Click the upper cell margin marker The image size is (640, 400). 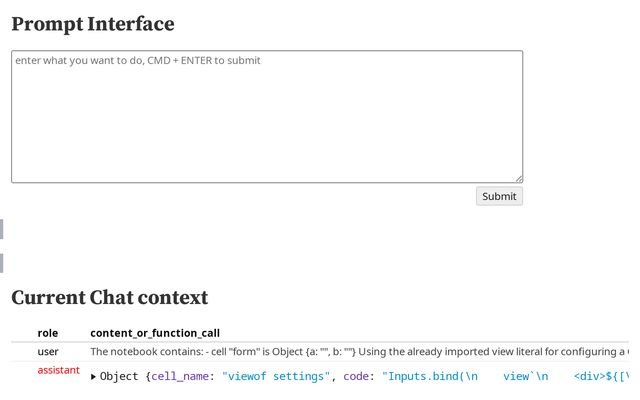click(2, 229)
